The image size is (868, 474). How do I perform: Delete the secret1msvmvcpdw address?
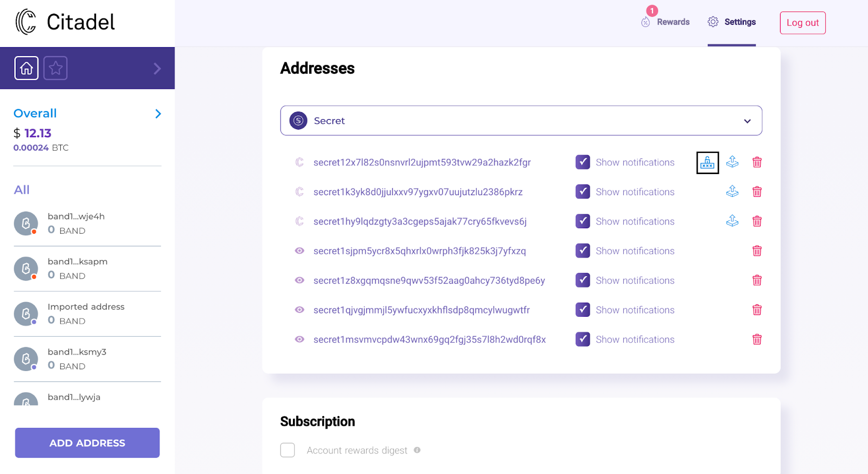click(x=757, y=340)
